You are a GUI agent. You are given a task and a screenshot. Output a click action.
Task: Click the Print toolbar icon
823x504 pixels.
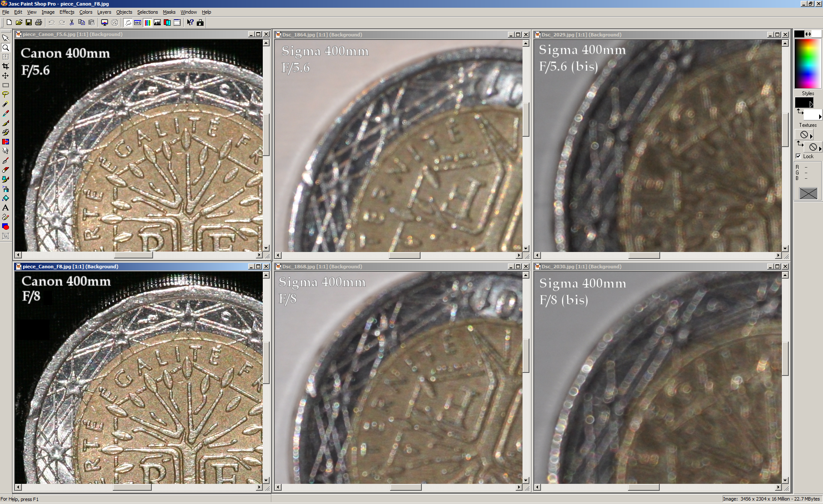click(39, 22)
